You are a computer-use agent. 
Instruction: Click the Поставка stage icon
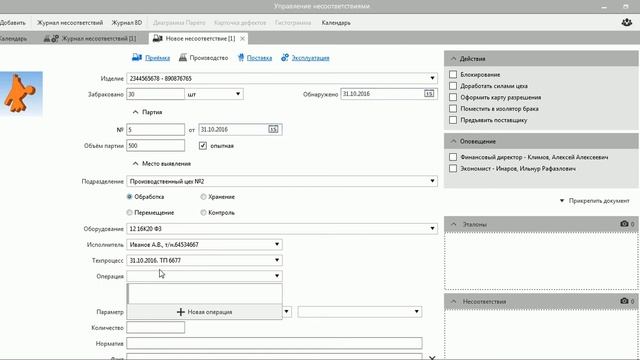[x=241, y=58]
